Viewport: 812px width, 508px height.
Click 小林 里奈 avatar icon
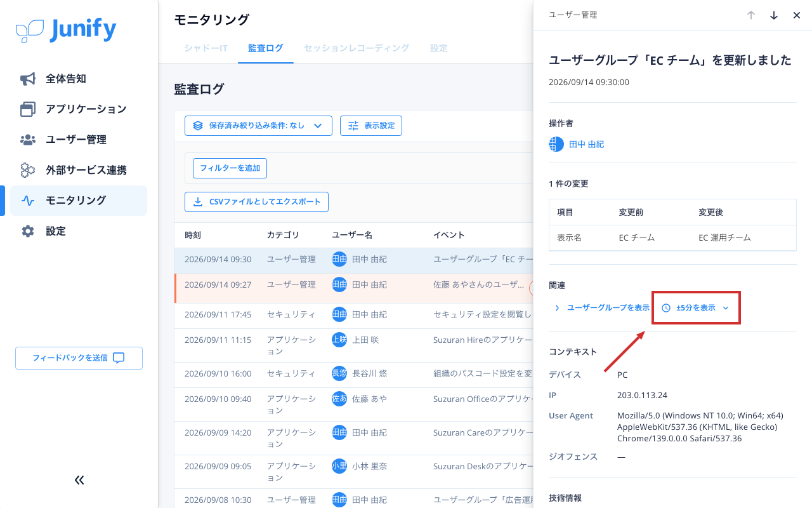click(x=339, y=466)
